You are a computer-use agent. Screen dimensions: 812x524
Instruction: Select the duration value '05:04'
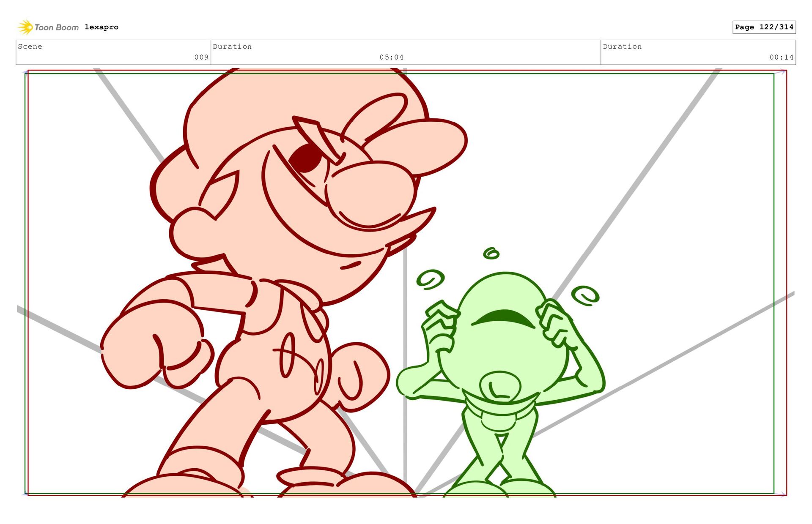click(392, 57)
